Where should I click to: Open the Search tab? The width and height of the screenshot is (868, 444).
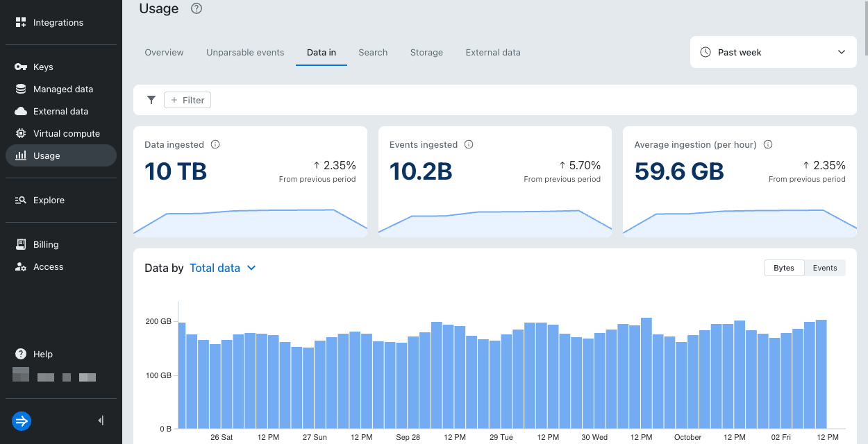(x=373, y=52)
